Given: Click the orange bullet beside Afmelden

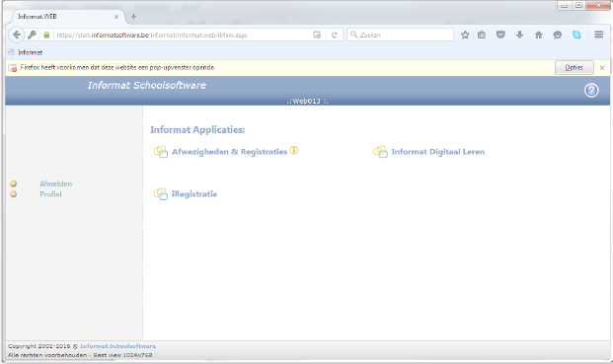Looking at the screenshot, I should (13, 183).
